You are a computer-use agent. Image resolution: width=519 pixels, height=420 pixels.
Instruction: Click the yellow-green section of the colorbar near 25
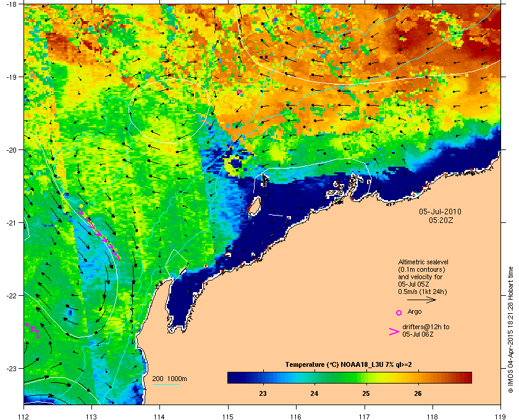[x=366, y=377]
